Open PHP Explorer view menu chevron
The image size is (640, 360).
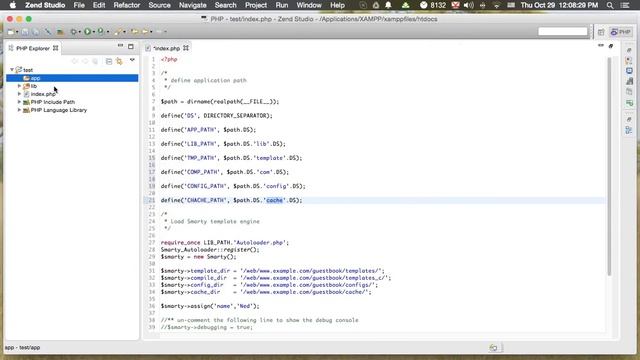(132, 60)
